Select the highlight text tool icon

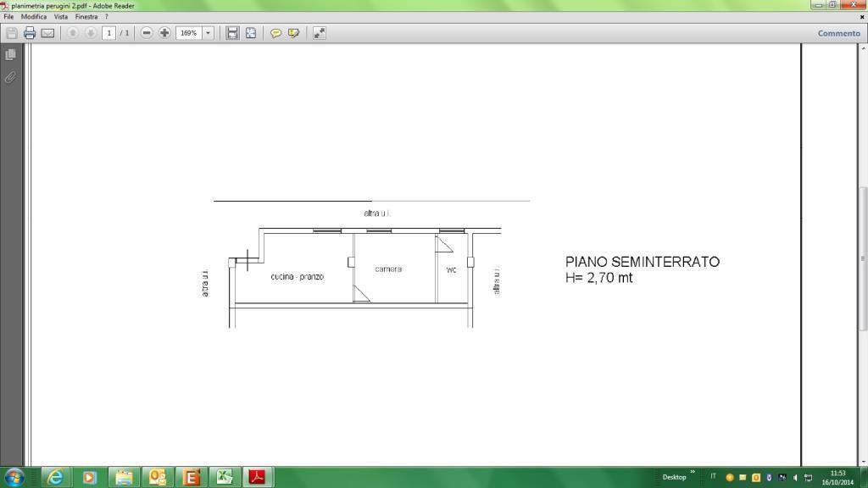pyautogui.click(x=294, y=33)
